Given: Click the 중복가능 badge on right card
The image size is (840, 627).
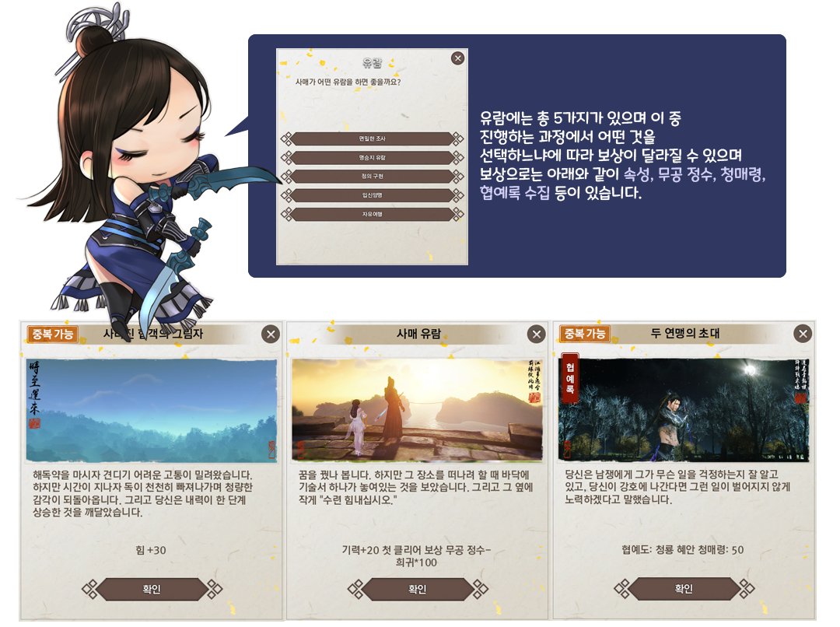Looking at the screenshot, I should pos(585,333).
